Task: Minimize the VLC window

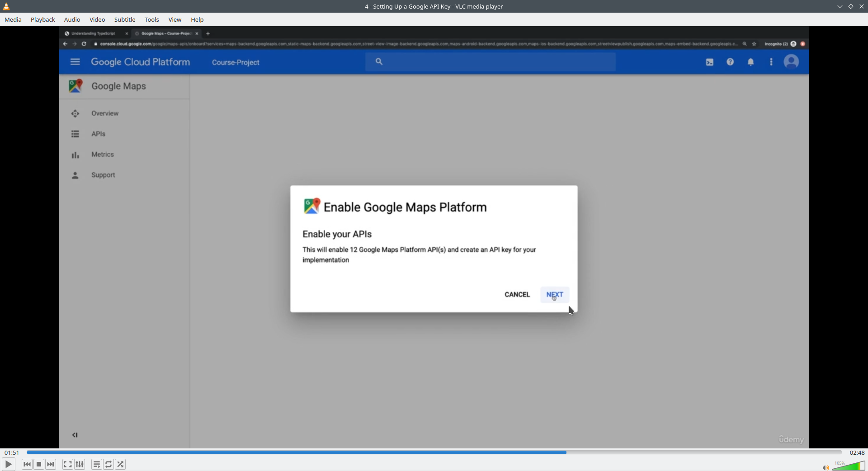Action: tap(840, 6)
